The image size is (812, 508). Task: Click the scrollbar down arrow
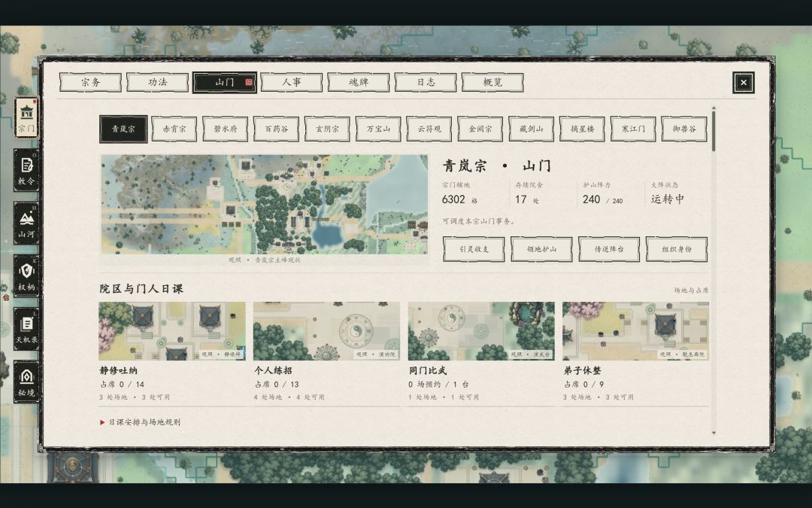(x=714, y=432)
